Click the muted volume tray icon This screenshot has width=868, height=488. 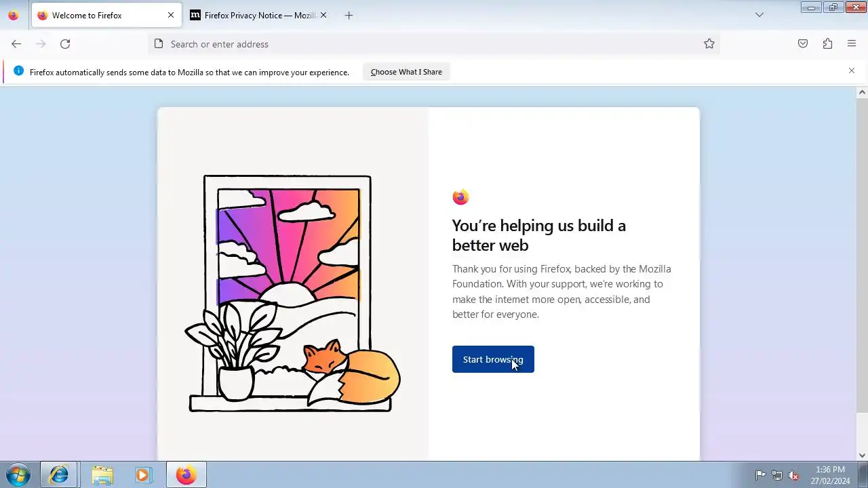coord(793,475)
